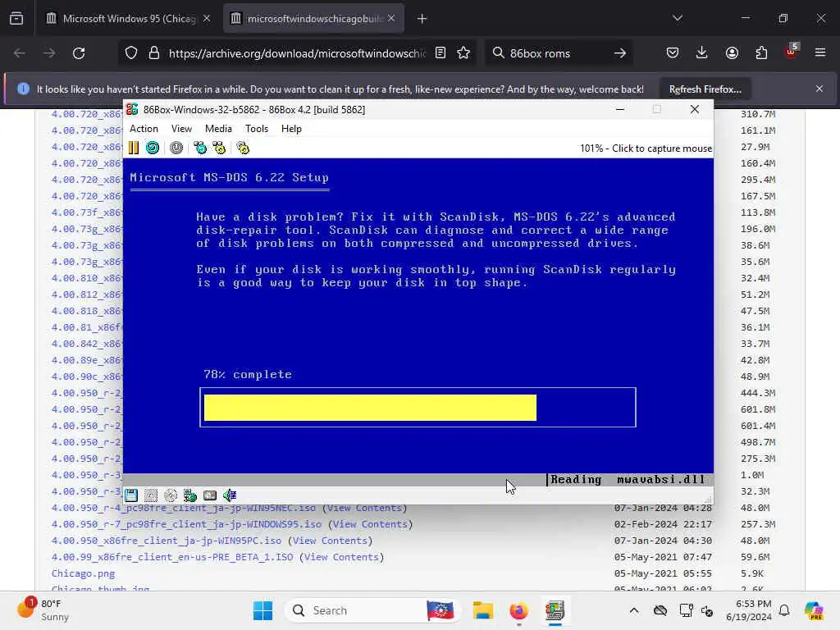Open the Help menu in 86Box
840x630 pixels.
point(291,129)
